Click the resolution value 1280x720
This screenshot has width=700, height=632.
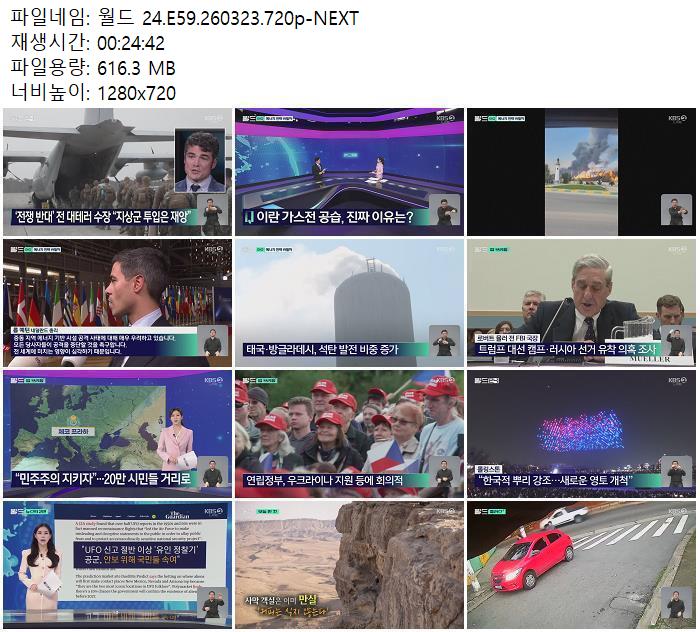136,93
